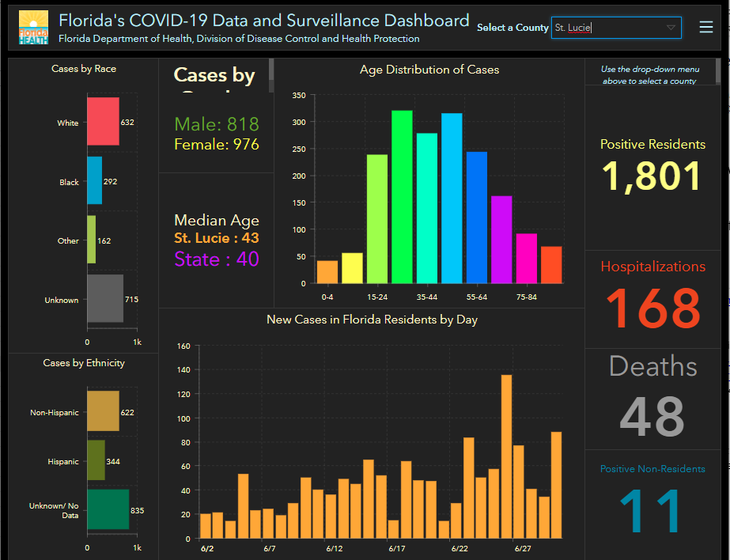Open the hamburger menu in the header
The width and height of the screenshot is (730, 560).
[705, 28]
